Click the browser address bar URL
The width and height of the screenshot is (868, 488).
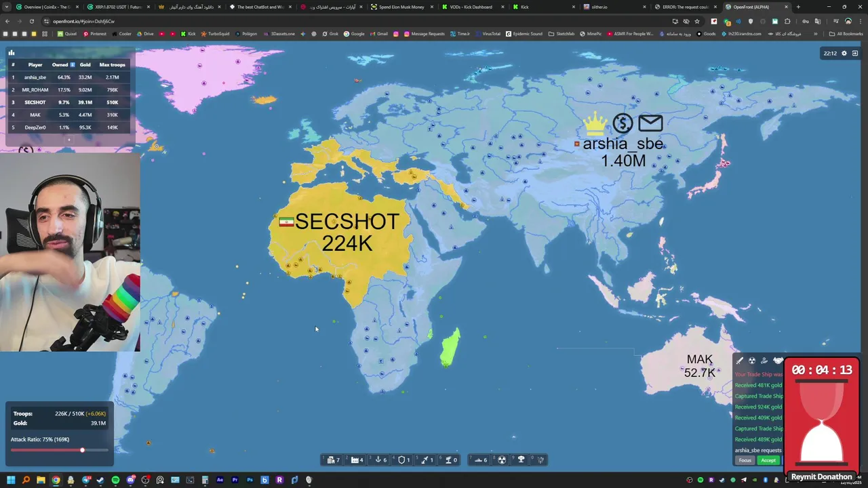pos(83,21)
